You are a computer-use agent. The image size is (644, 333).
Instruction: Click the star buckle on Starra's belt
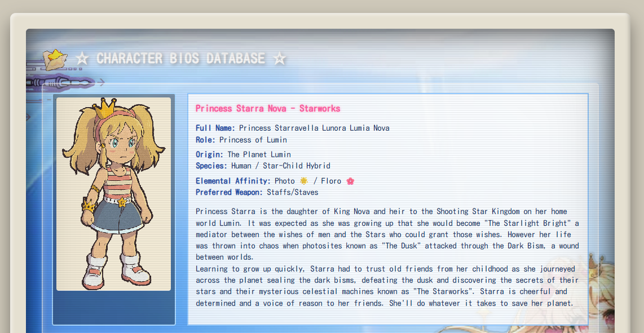point(121,201)
